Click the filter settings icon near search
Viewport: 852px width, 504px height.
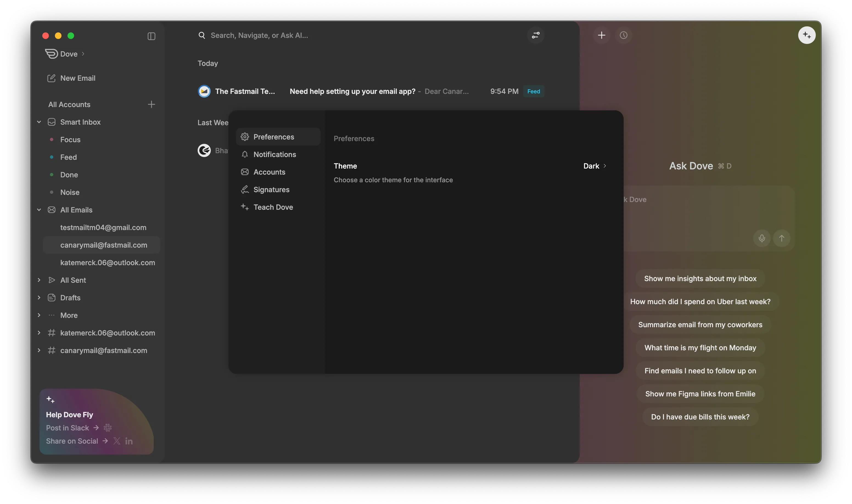coord(536,35)
